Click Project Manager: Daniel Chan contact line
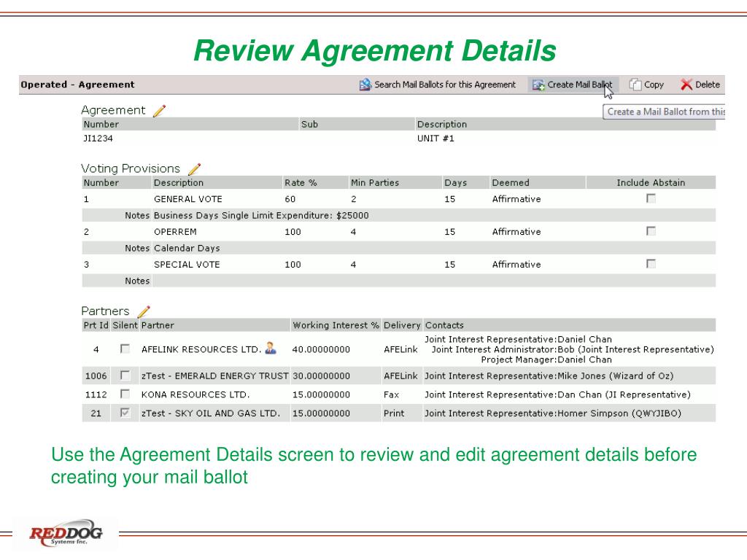The image size is (747, 560). [546, 360]
